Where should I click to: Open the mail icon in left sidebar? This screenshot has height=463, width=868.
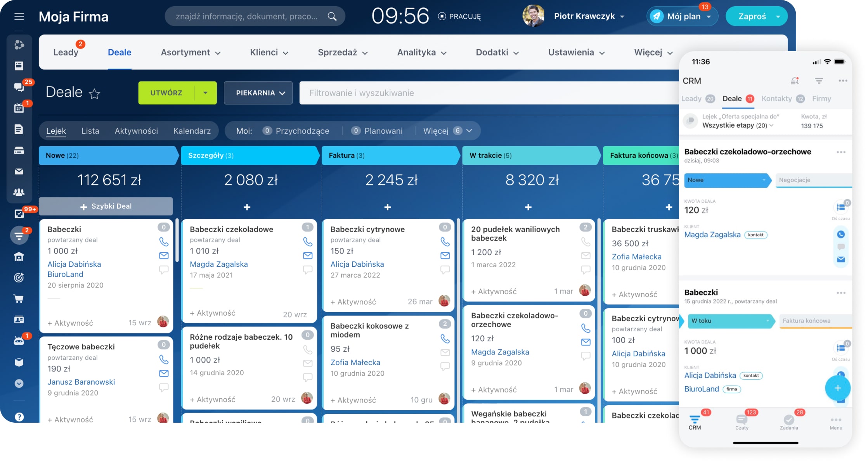[19, 171]
